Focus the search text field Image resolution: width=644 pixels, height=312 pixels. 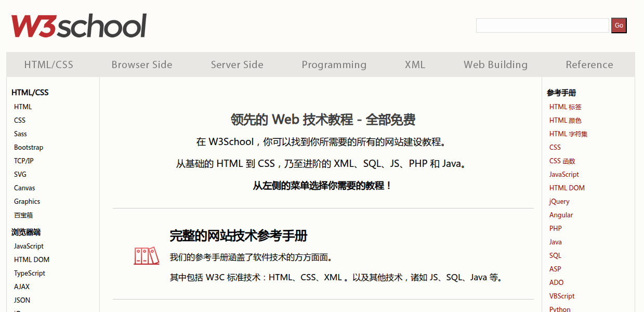click(542, 25)
